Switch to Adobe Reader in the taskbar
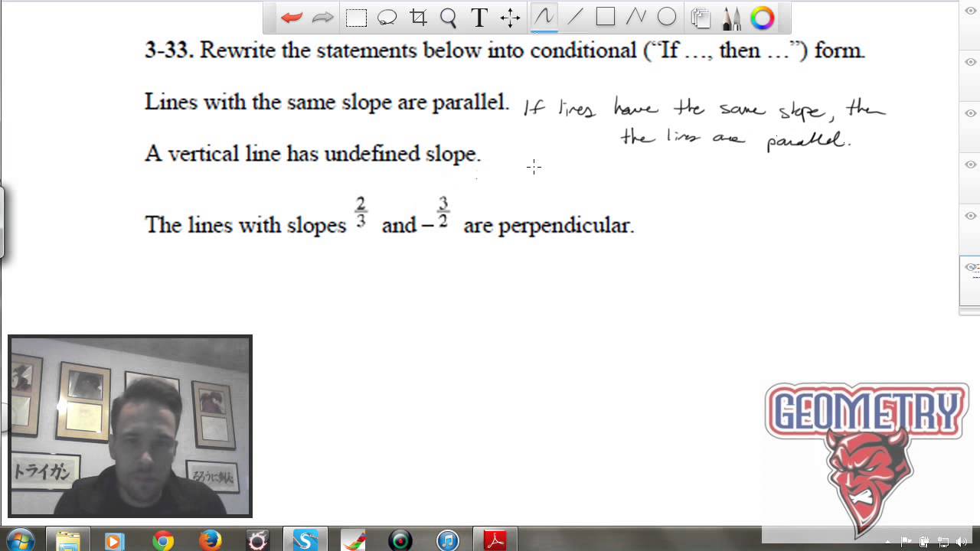Viewport: 980px width, 551px height. point(495,541)
